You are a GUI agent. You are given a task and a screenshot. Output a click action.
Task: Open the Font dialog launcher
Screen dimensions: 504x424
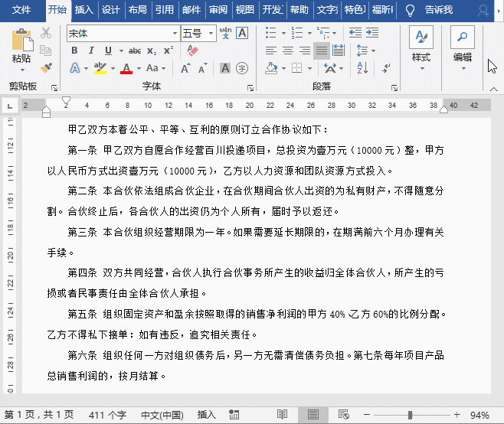tap(250, 88)
